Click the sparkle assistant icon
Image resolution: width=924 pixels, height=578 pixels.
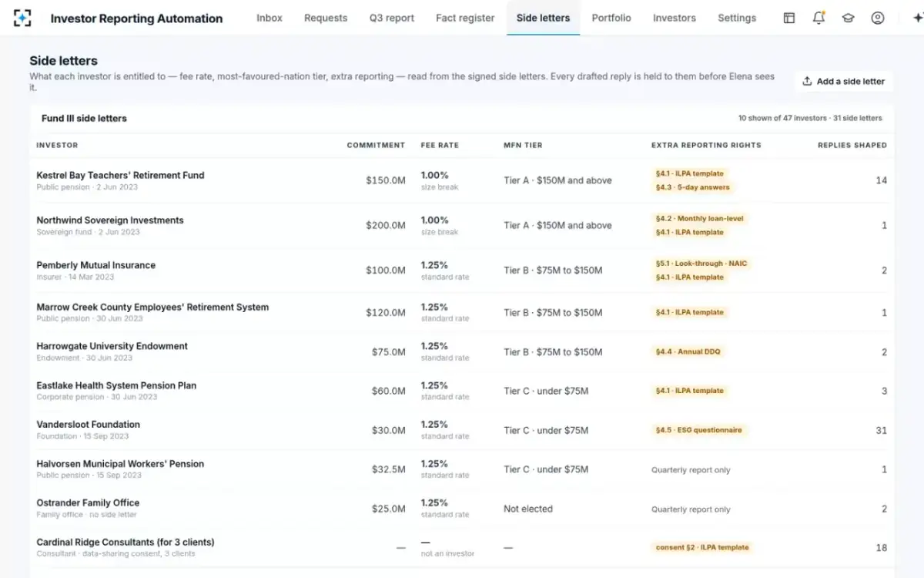pyautogui.click(x=916, y=18)
